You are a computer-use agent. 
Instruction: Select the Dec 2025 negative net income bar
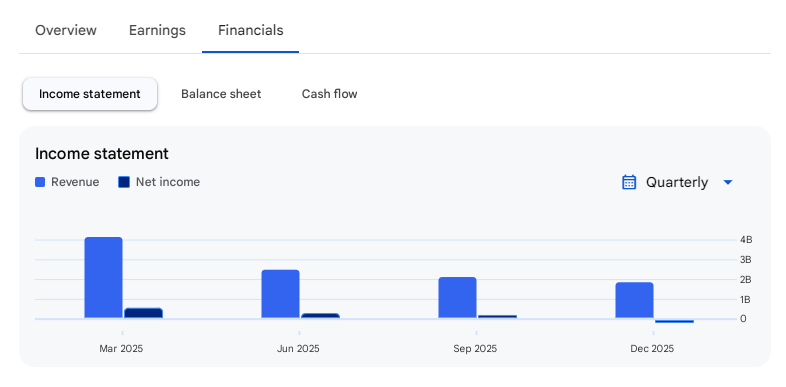[674, 321]
